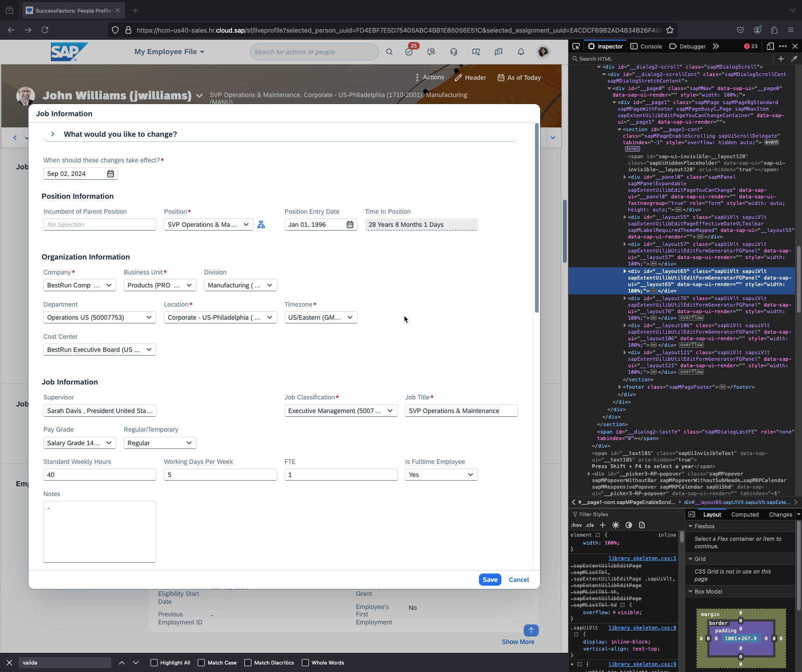The image size is (802, 672).
Task: Open browser extensions icon
Action: coord(774,30)
